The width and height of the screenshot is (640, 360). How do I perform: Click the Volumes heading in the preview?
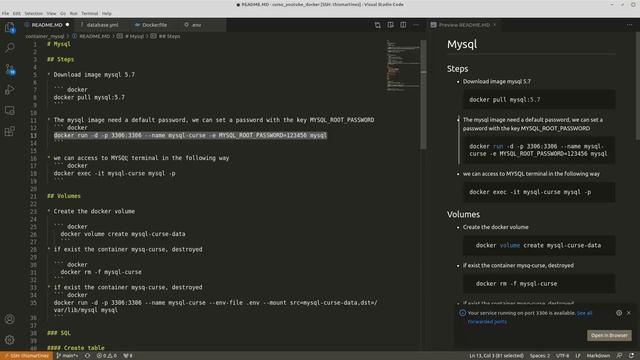463,214
